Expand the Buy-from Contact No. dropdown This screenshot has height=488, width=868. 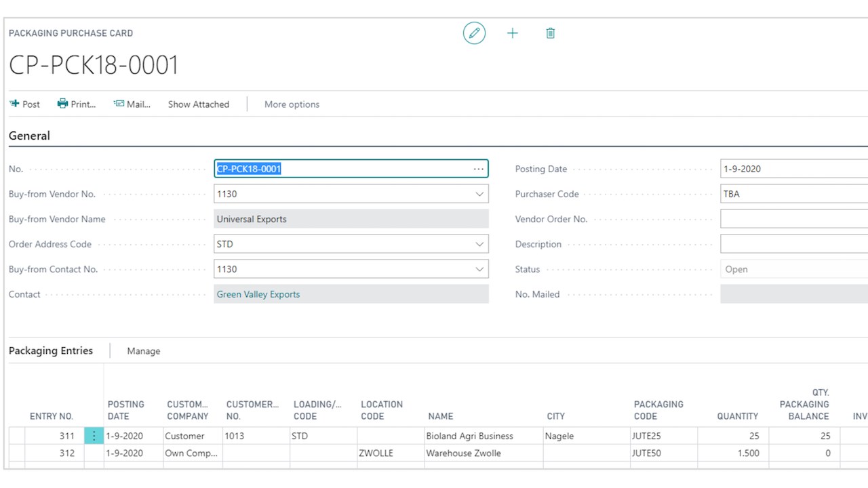pyautogui.click(x=479, y=269)
